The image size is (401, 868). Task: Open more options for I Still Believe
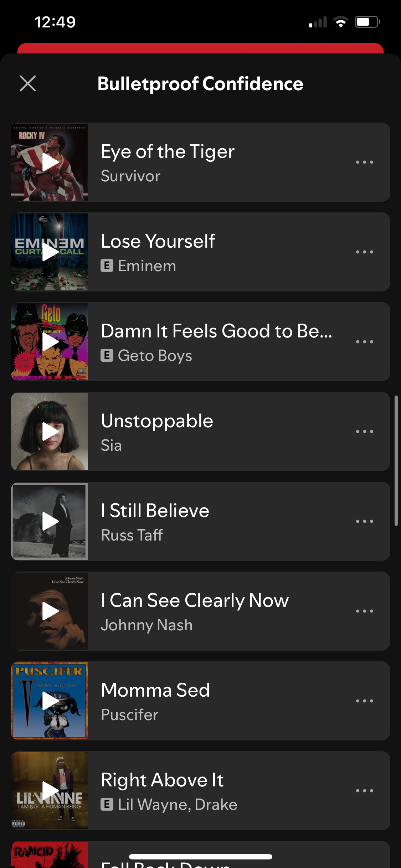click(364, 521)
